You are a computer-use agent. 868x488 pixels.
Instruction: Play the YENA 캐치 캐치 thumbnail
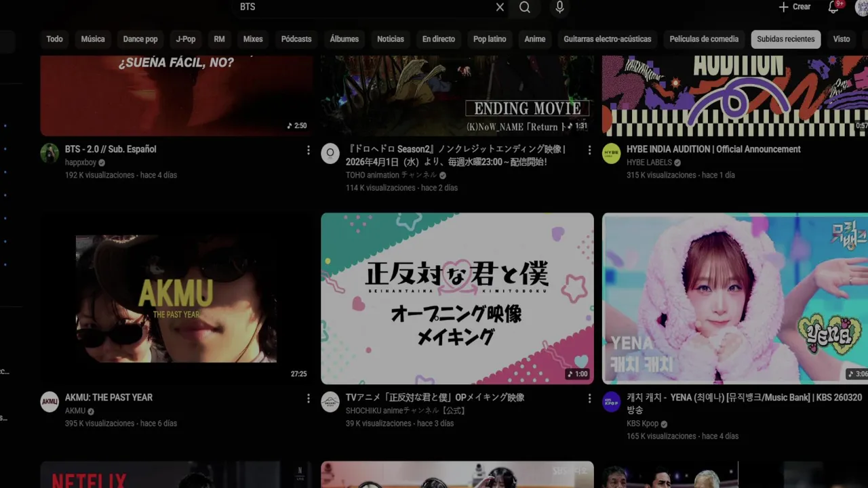tap(735, 298)
